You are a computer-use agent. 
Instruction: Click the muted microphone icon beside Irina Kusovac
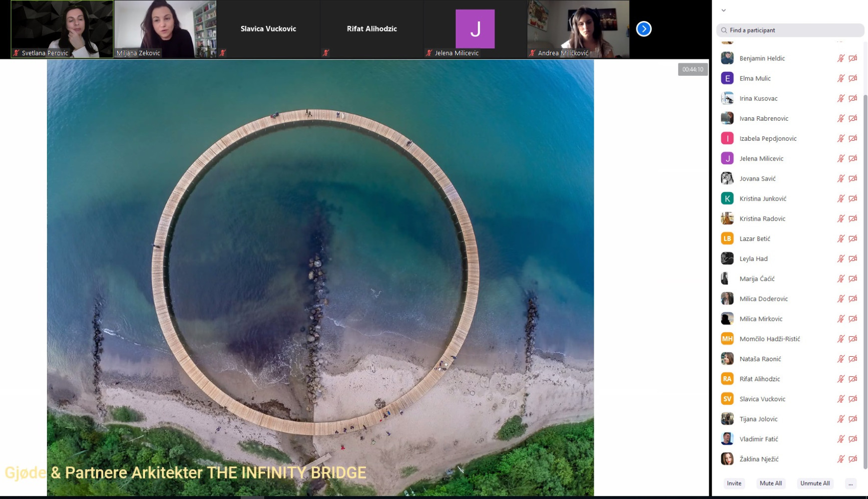tap(841, 98)
